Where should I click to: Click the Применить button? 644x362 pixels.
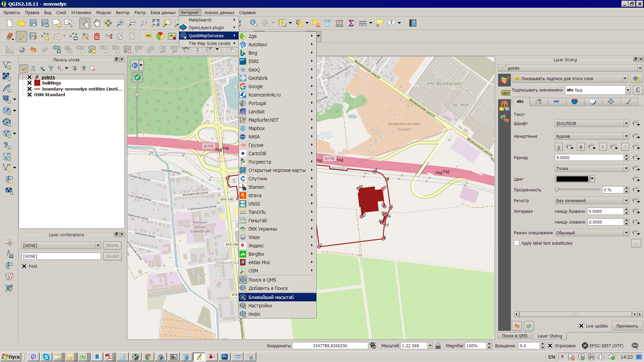(627, 326)
